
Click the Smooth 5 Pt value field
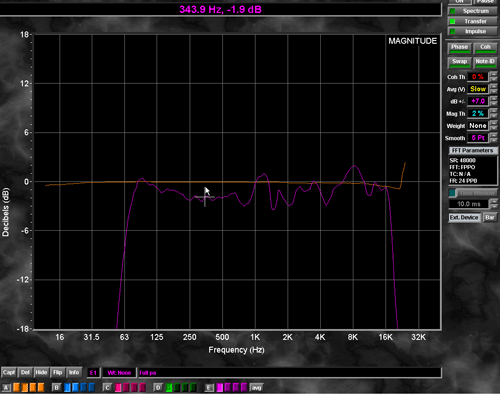coord(478,138)
